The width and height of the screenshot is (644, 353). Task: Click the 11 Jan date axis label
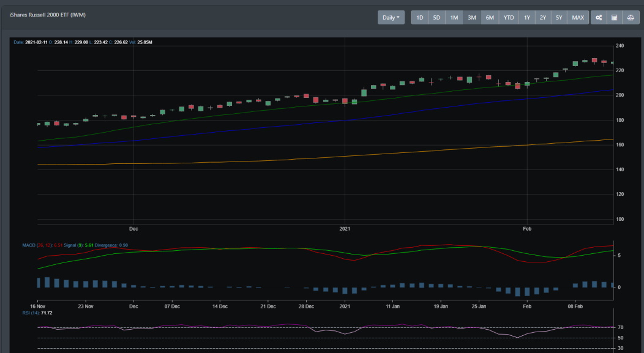[x=392, y=307]
